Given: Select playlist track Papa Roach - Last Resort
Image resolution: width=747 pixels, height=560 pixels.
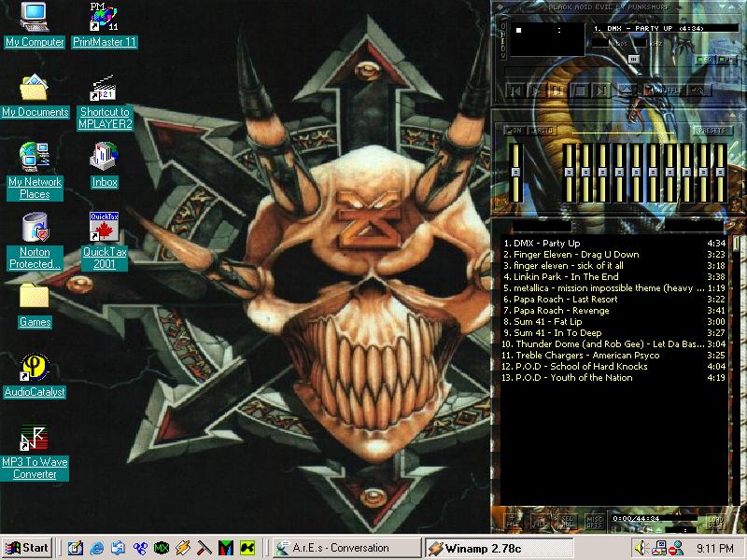Looking at the screenshot, I should click(614, 299).
